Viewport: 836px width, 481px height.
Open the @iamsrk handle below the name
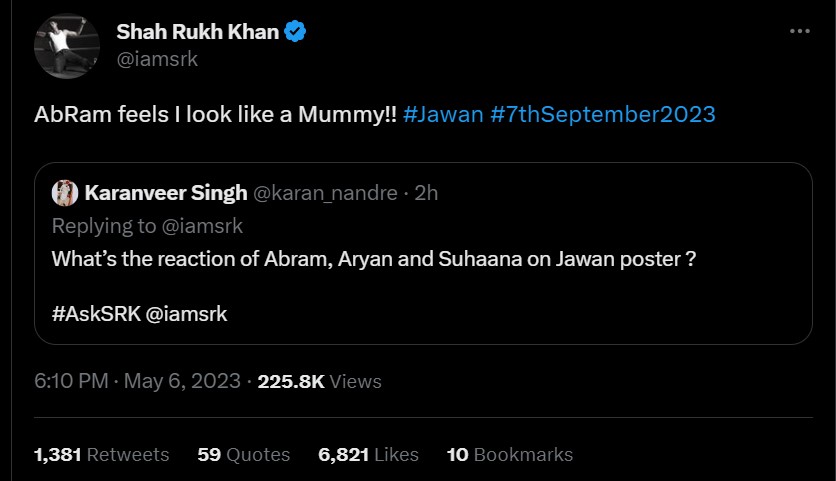click(x=157, y=59)
